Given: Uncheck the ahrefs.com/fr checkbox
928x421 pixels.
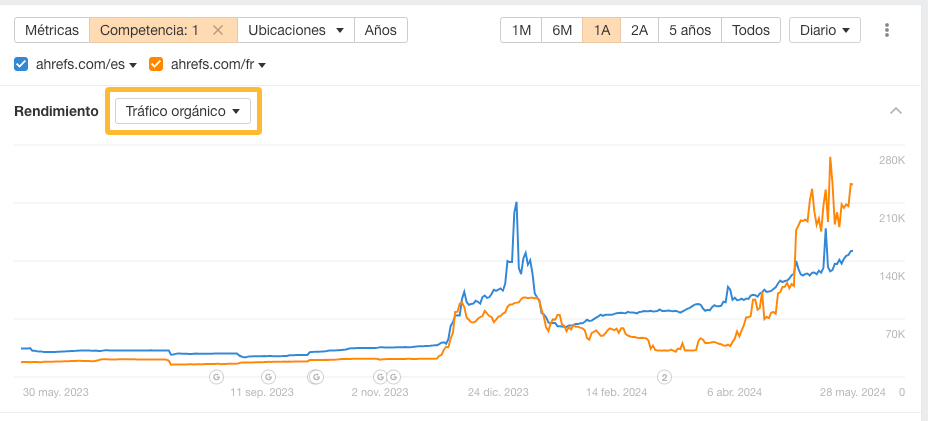Looking at the screenshot, I should 156,65.
